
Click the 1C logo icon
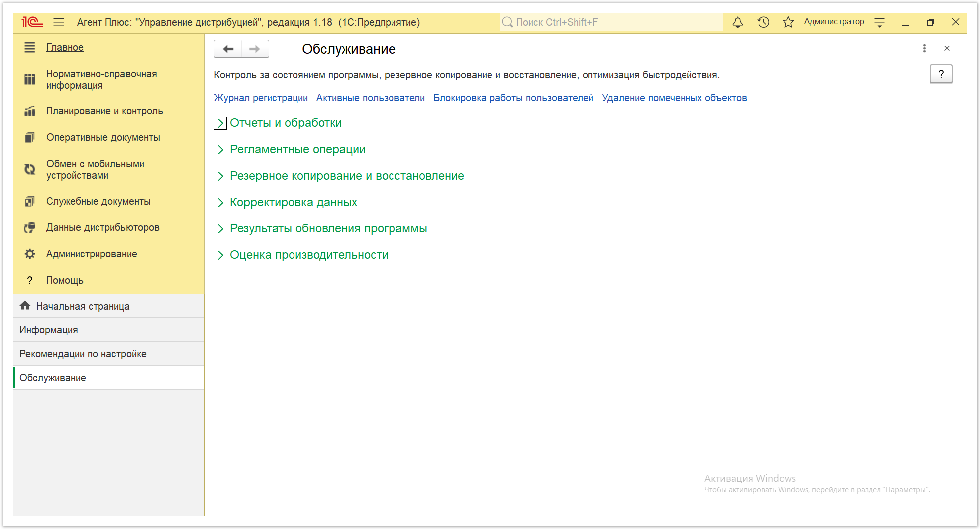pyautogui.click(x=32, y=22)
